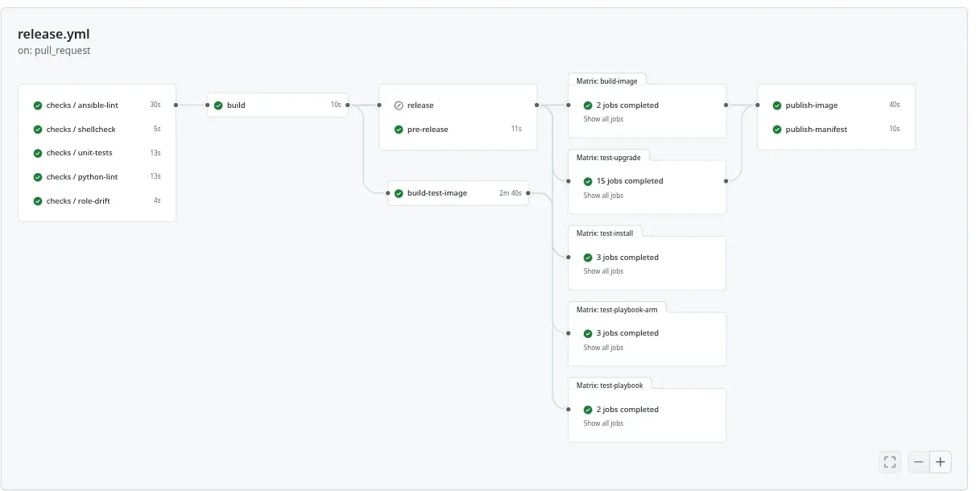This screenshot has width=980, height=491.
Task: Click the success icon beside checks / ansible-lint
Action: (x=38, y=105)
